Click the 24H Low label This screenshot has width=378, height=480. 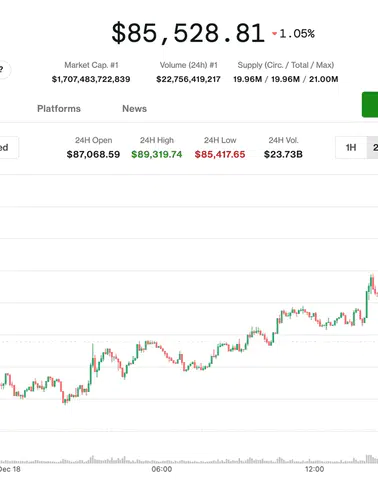[x=220, y=140]
